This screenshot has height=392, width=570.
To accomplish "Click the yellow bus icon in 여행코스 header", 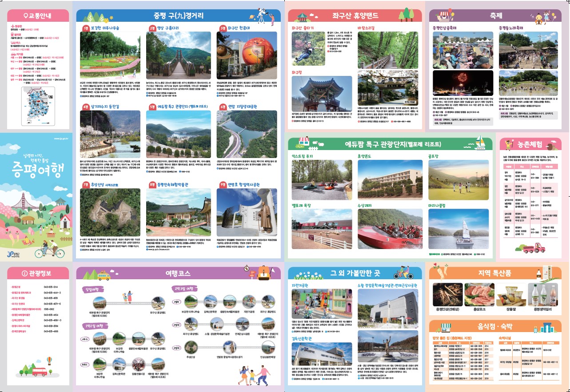I will point(103,276).
